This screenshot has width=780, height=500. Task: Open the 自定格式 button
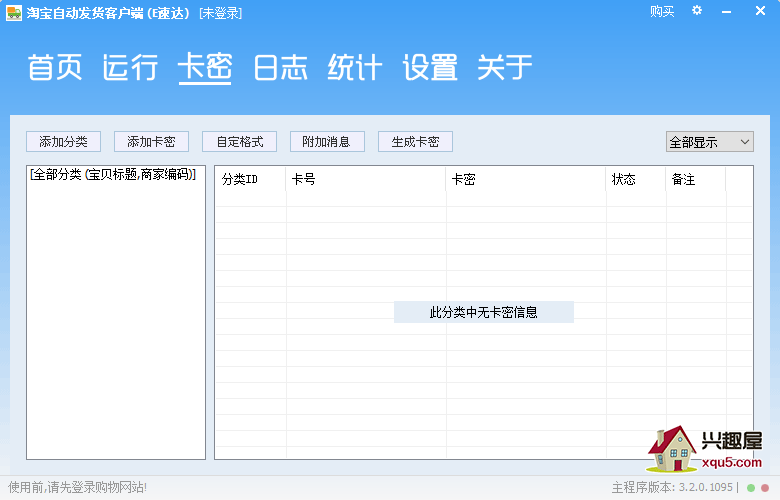[239, 142]
